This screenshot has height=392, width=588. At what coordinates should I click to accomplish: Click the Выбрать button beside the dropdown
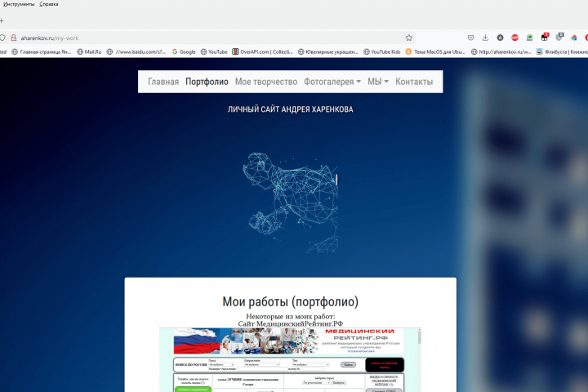(339, 383)
